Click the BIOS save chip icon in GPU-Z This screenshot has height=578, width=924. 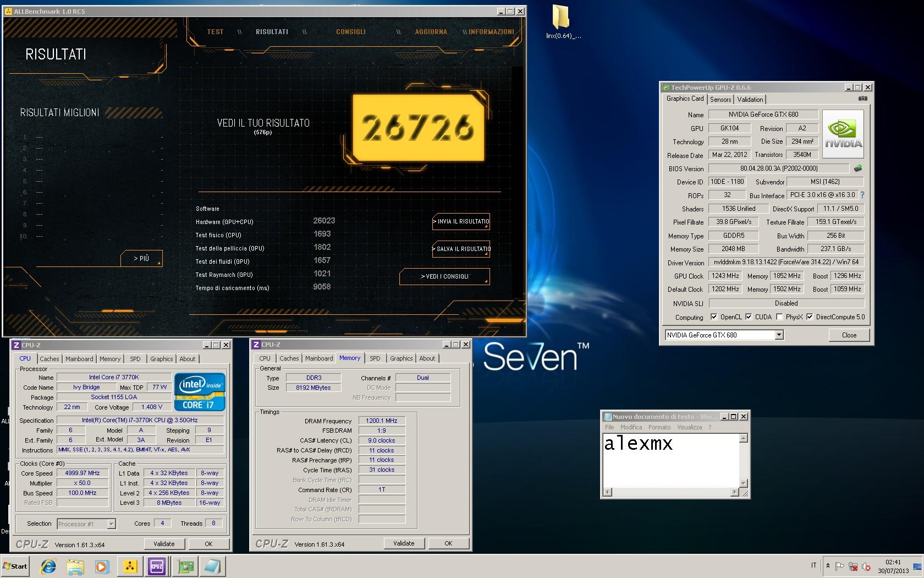coord(857,168)
